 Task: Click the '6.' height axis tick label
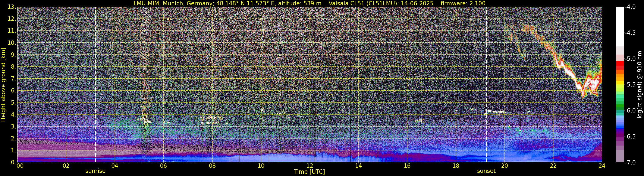click(13, 91)
